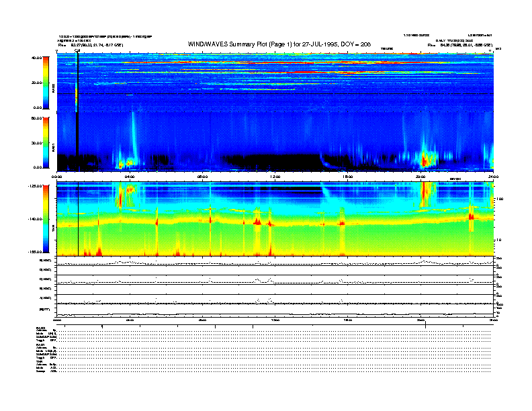Click the R value text at top left

tap(91, 45)
